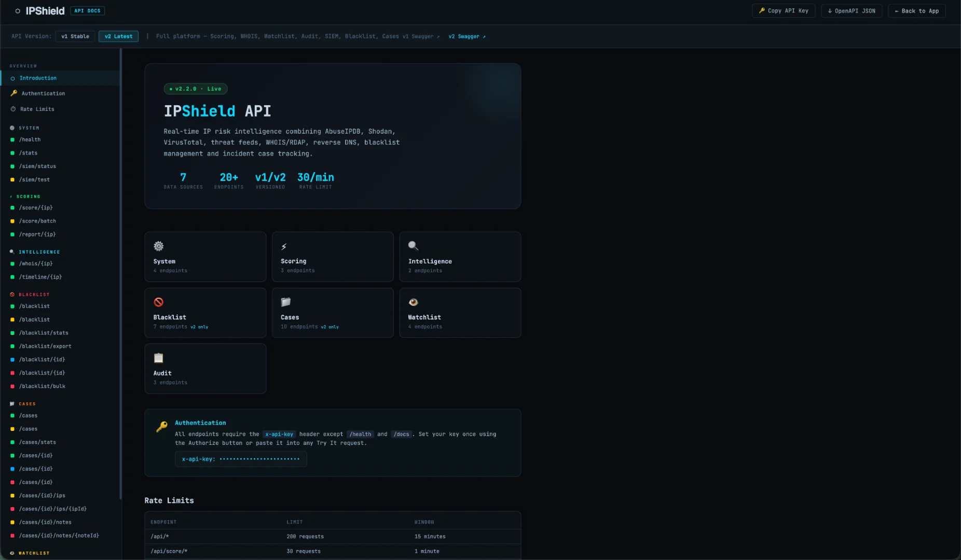961x560 pixels.
Task: Open the /score/batch endpoint
Action: (x=60, y=221)
